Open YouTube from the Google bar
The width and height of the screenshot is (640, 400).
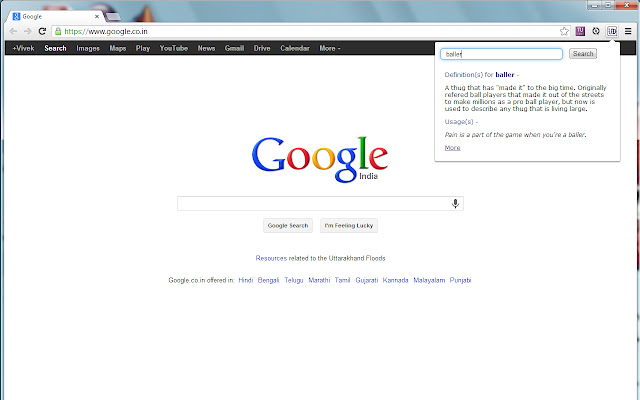(x=173, y=48)
